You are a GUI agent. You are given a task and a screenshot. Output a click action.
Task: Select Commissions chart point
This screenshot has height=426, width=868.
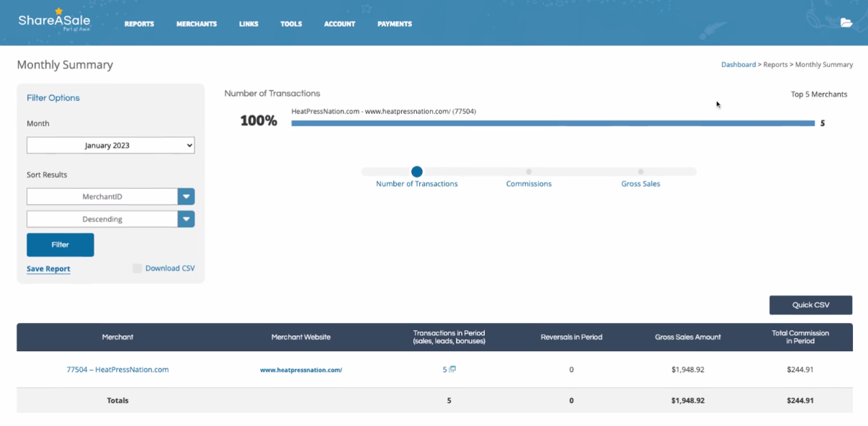click(529, 172)
